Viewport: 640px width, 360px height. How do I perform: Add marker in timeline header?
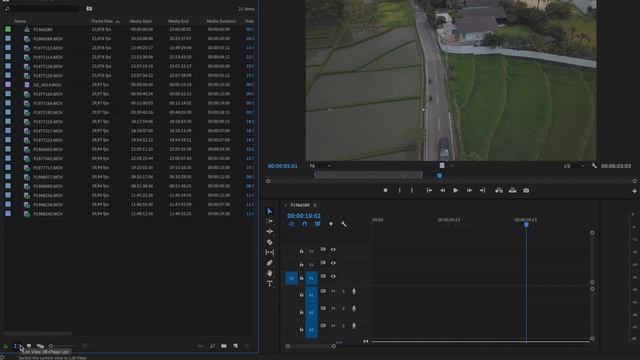(x=331, y=224)
